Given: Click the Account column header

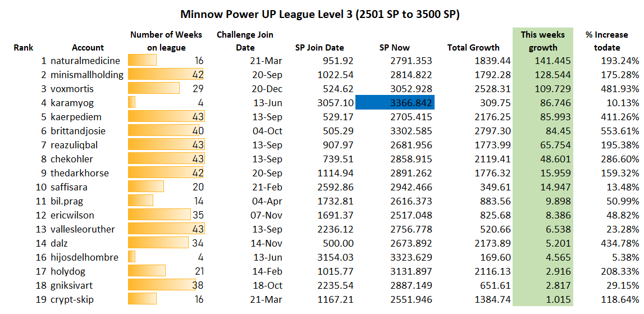Looking at the screenshot, I should click(x=88, y=47).
